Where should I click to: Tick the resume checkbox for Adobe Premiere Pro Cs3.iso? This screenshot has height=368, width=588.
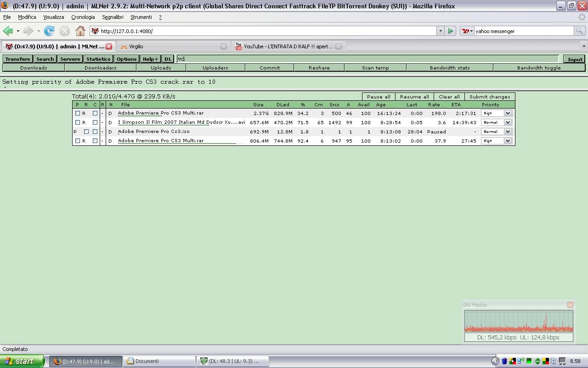click(x=86, y=132)
